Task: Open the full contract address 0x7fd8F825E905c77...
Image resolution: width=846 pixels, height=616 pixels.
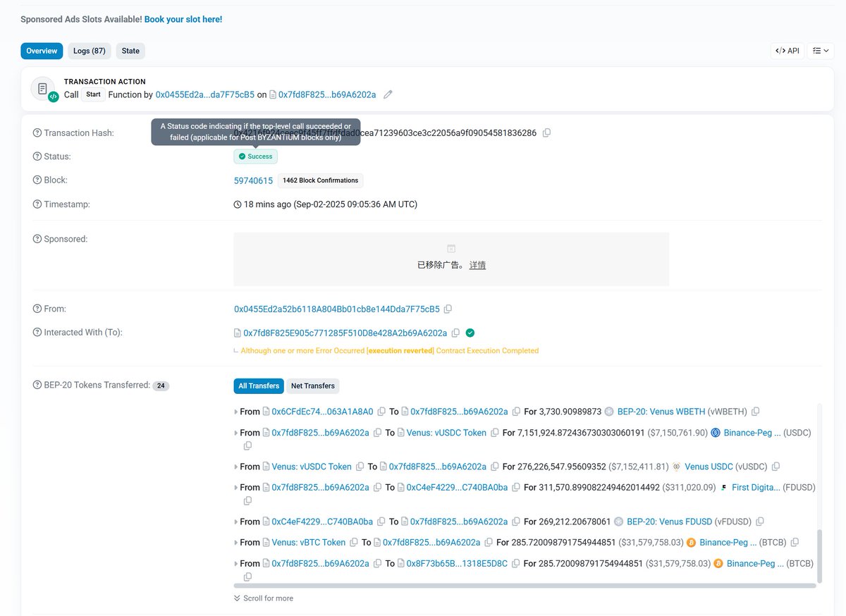Action: (x=345, y=333)
